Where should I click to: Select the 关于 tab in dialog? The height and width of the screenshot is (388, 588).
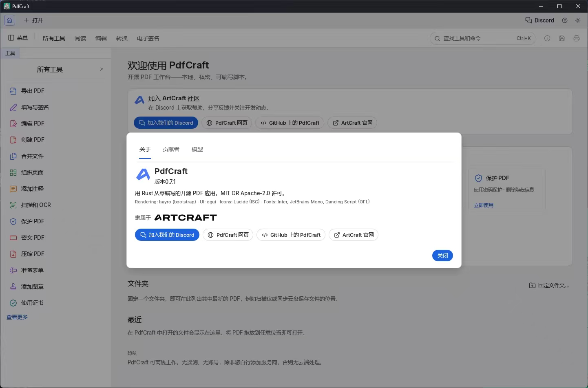tap(145, 149)
